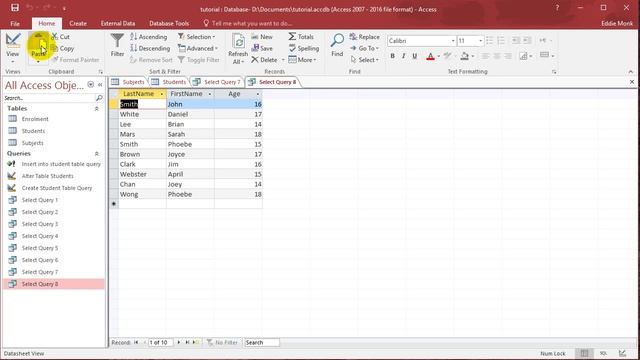The image size is (640, 360).
Task: Switch to SQL view status icon
Action: click(x=603, y=353)
